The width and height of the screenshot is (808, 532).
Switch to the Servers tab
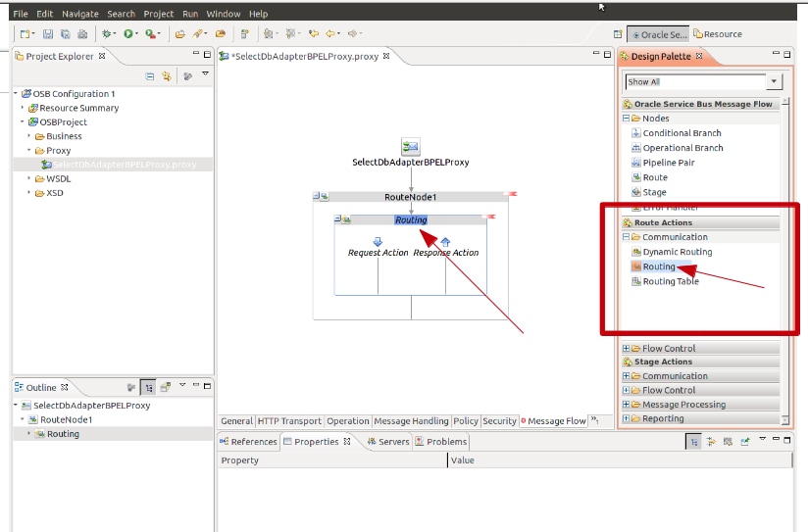pos(388,442)
